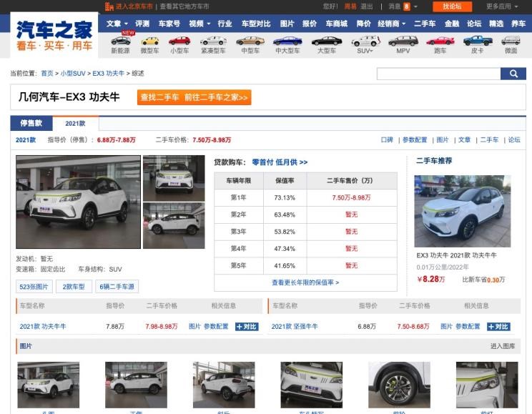This screenshot has height=414, width=532.
Task: Open the 二手车推荐 car photo
Action: [x=462, y=211]
